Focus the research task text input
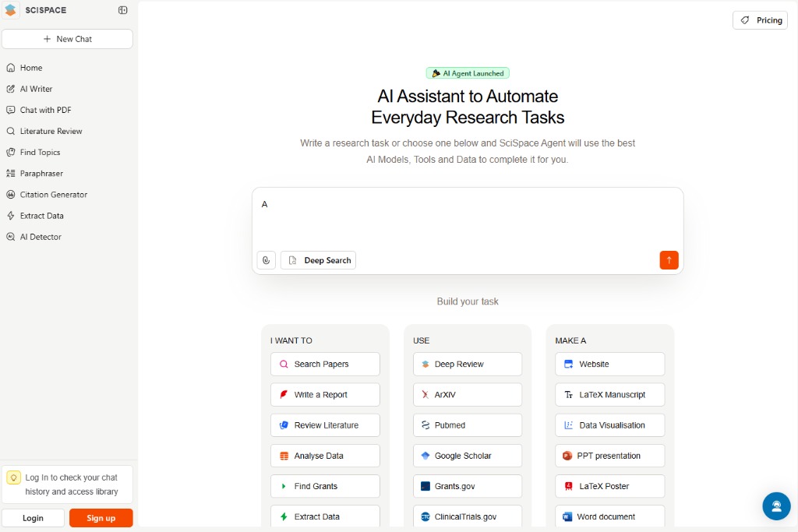This screenshot has height=532, width=798. pyautogui.click(x=468, y=218)
